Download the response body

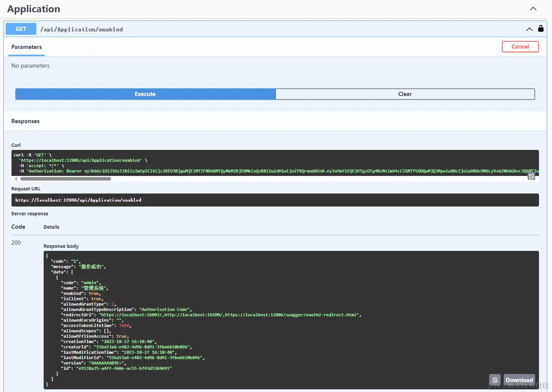pyautogui.click(x=519, y=380)
